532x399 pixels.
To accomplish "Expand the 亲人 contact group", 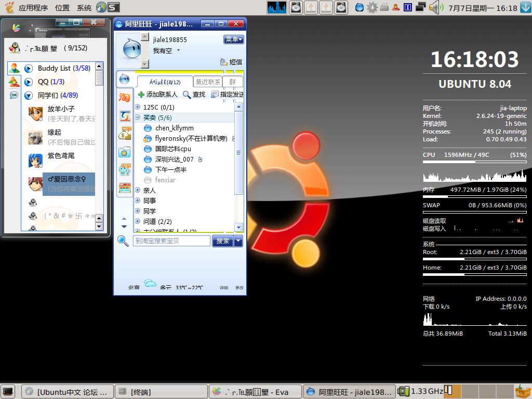I will click(138, 190).
